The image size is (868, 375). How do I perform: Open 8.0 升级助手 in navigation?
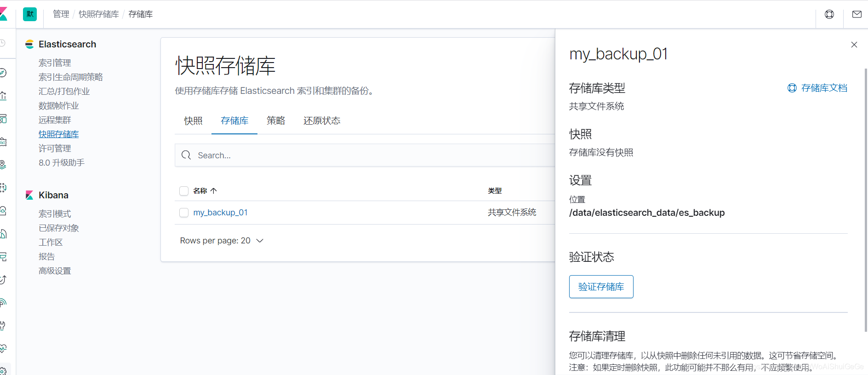tap(62, 162)
